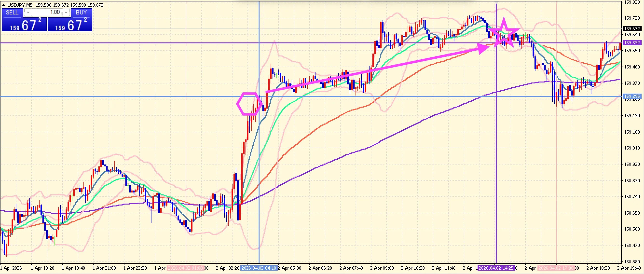
Task: Click the BUY button at 159.67
Action: [x=70, y=24]
